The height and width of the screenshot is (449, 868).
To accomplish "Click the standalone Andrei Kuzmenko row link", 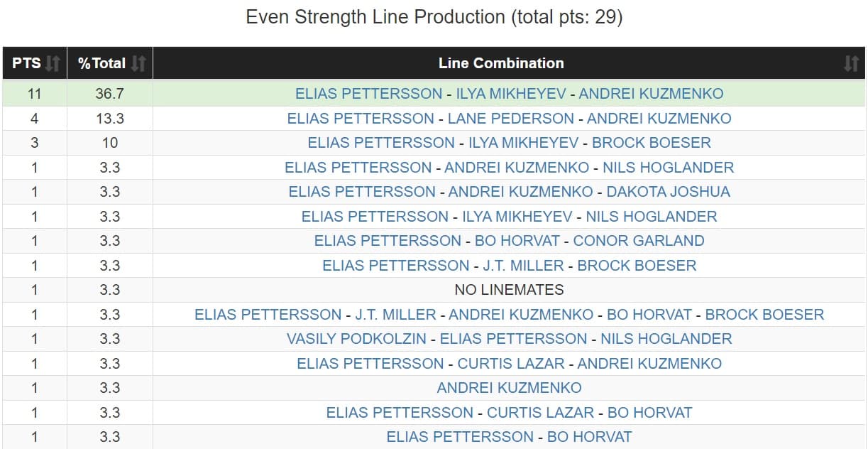I will pos(509,388).
